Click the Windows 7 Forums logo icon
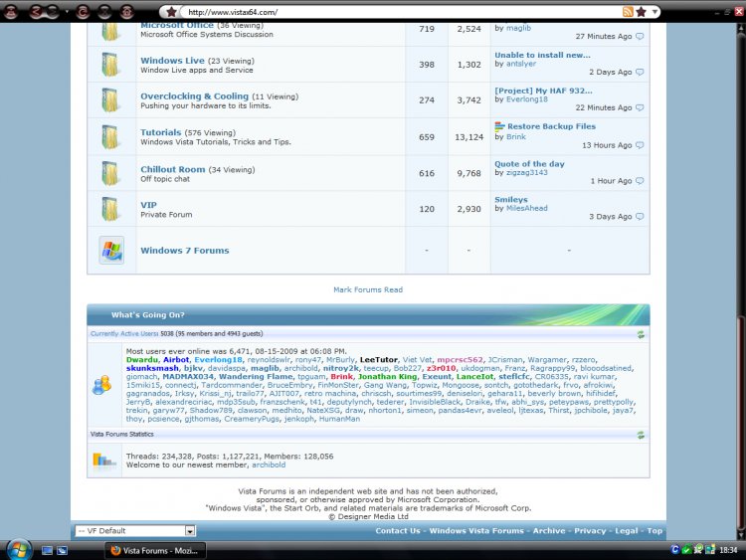This screenshot has width=746, height=560. point(111,251)
